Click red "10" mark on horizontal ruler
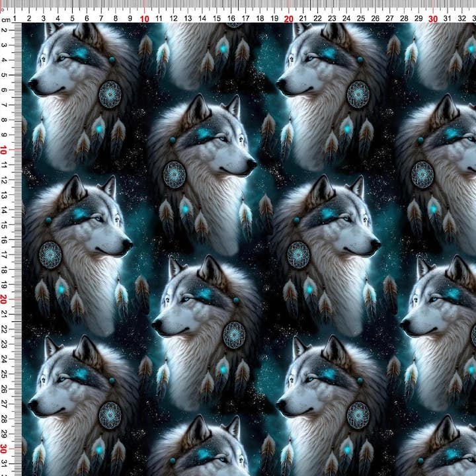476x476 pixels. 145,19
